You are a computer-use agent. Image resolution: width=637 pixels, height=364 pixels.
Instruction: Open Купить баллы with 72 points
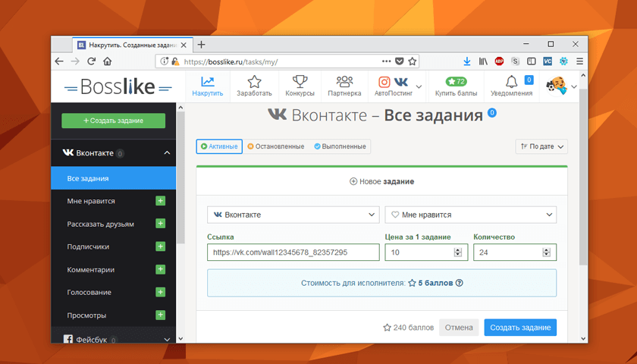(456, 86)
